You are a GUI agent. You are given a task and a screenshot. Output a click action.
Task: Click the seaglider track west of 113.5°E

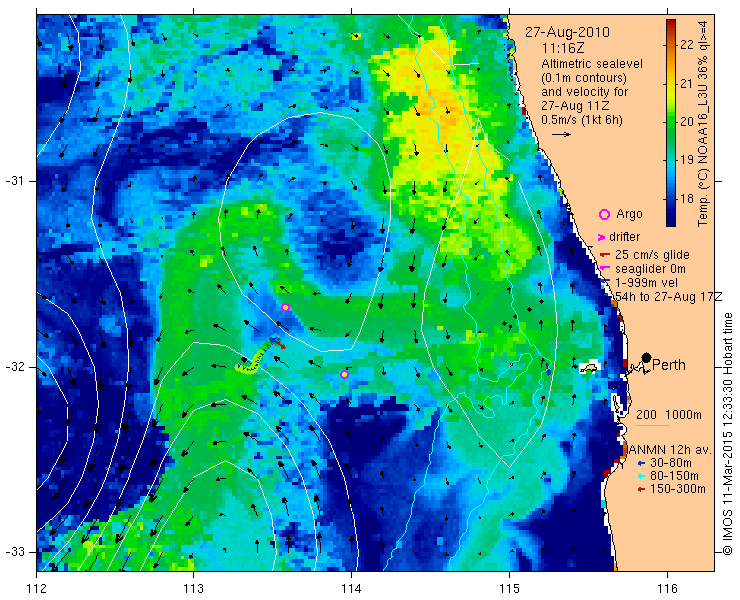[x=255, y=359]
